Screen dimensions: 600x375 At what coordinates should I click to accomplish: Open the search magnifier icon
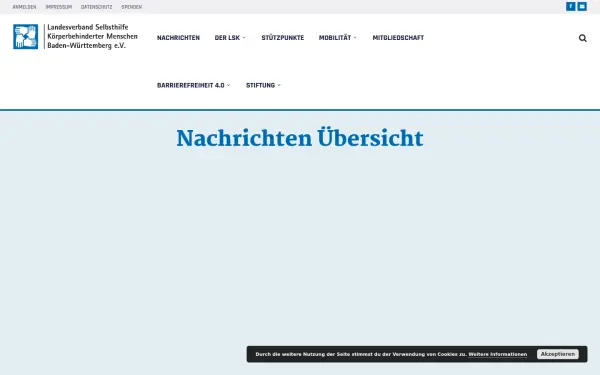click(582, 38)
